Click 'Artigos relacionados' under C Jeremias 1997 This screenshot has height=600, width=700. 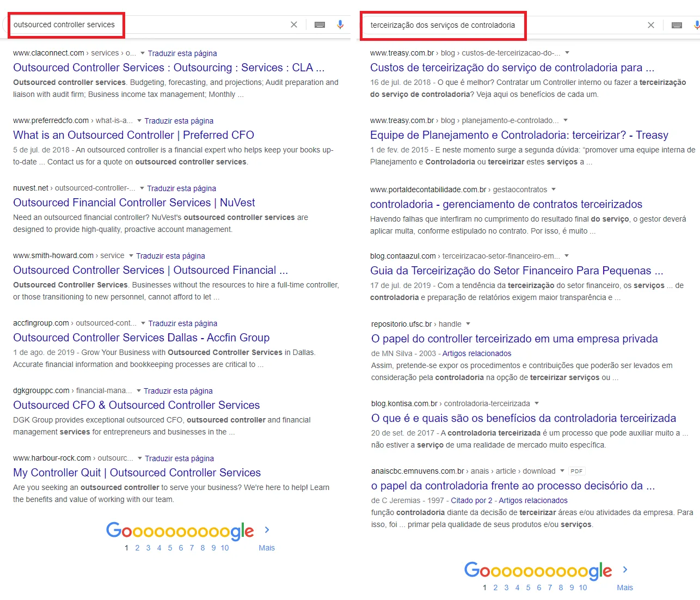(x=533, y=500)
